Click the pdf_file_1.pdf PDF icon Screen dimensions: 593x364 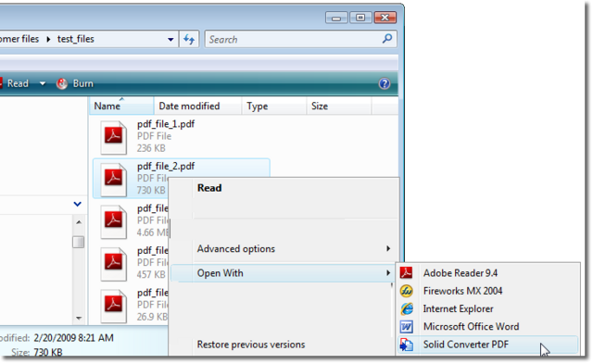click(x=113, y=137)
